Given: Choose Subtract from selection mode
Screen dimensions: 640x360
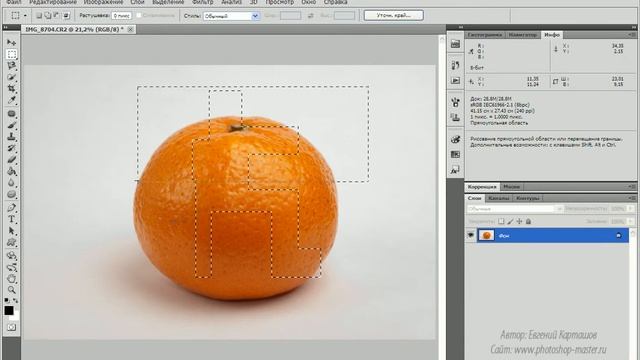Looking at the screenshot, I should 57,16.
